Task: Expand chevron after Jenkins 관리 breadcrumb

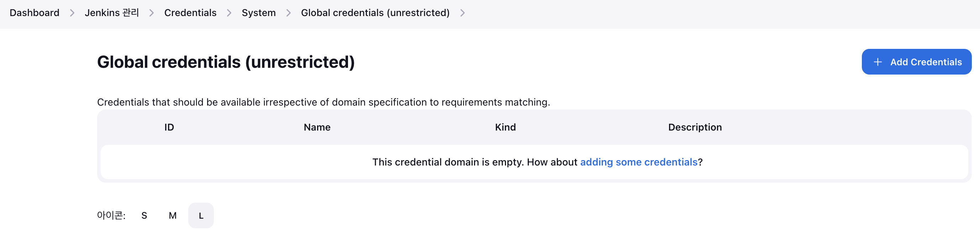Action: pyautogui.click(x=152, y=13)
